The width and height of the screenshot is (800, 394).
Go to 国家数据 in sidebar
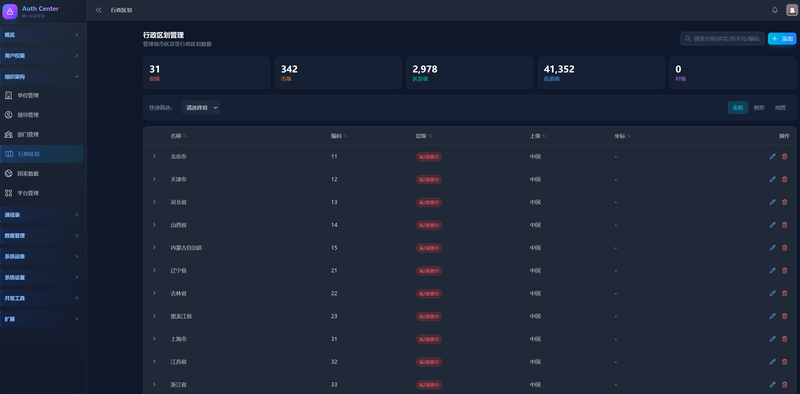click(x=42, y=174)
